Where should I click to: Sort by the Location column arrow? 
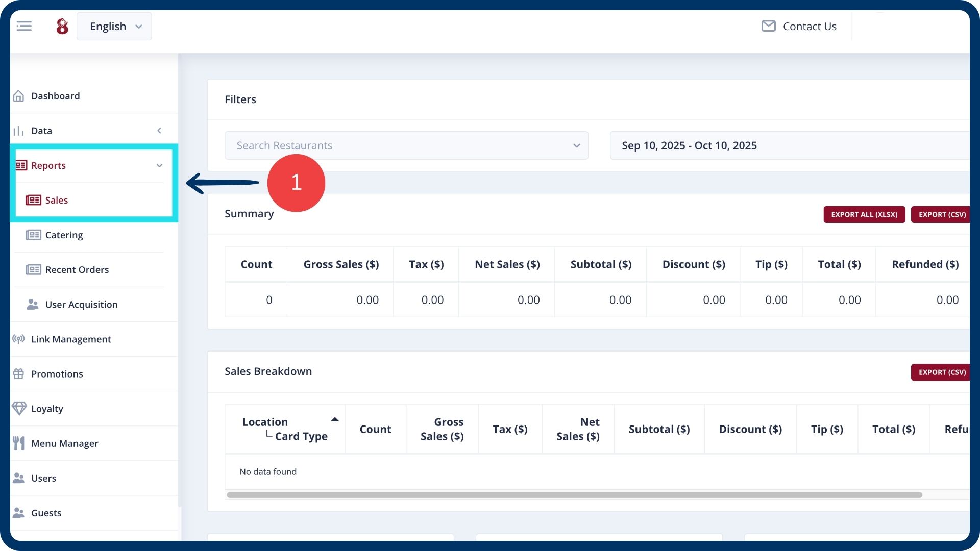[x=335, y=419]
